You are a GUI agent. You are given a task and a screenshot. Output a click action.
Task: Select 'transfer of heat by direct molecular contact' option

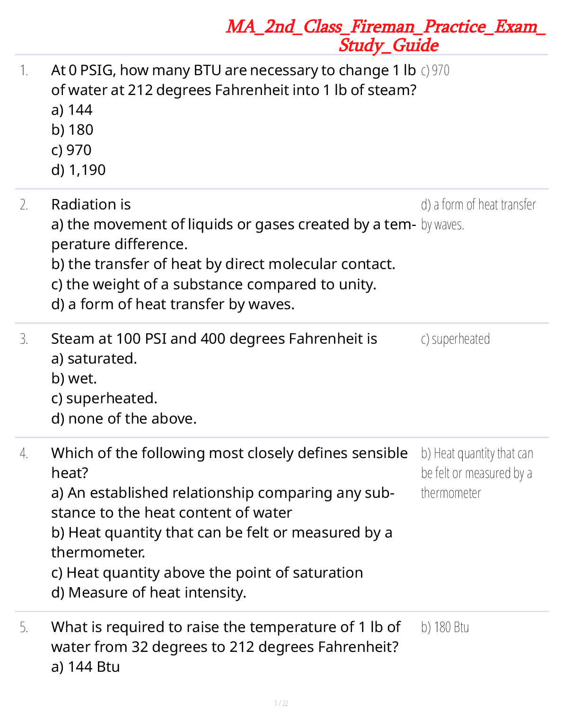223,264
